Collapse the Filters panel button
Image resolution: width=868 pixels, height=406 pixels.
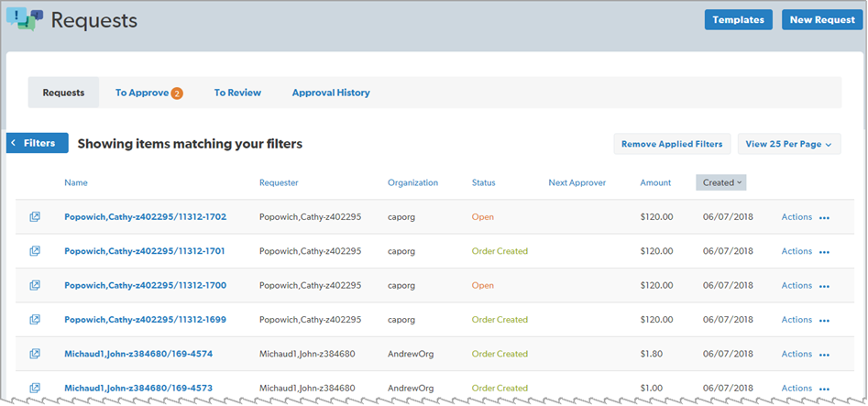pos(37,143)
